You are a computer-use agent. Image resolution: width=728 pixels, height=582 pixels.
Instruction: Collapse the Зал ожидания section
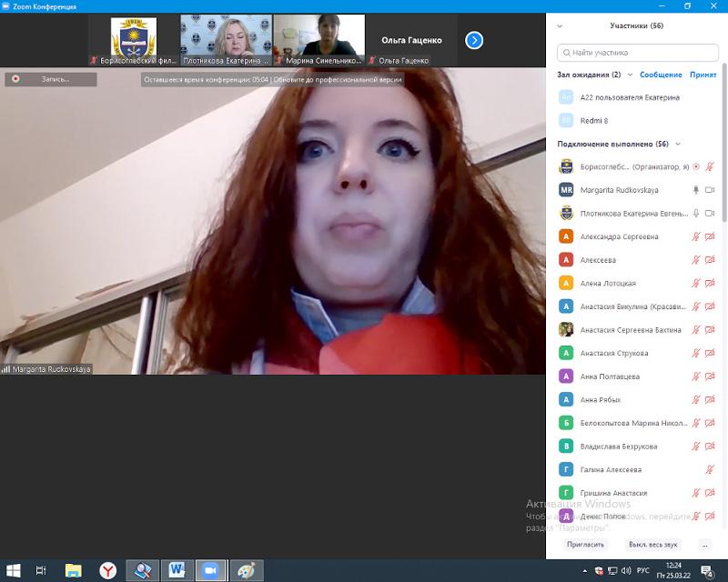(629, 75)
